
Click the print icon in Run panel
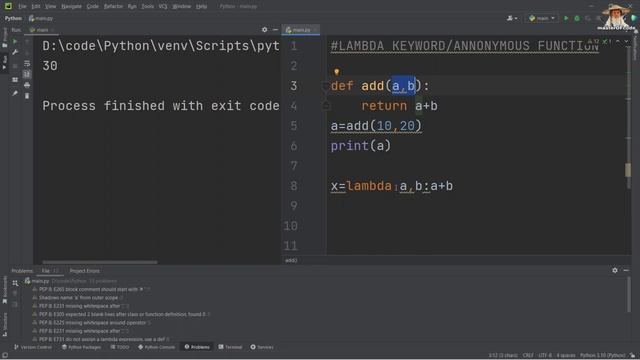[27, 85]
